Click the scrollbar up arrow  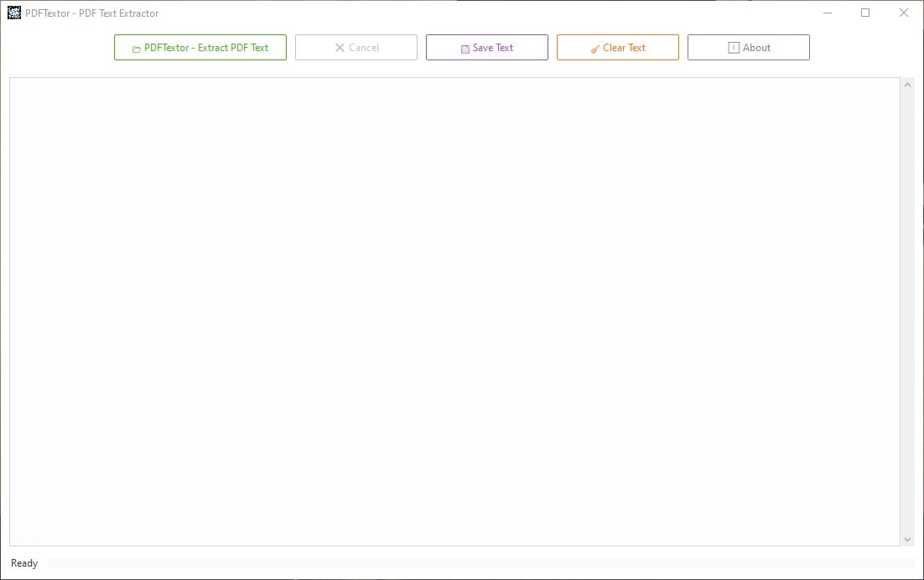908,84
